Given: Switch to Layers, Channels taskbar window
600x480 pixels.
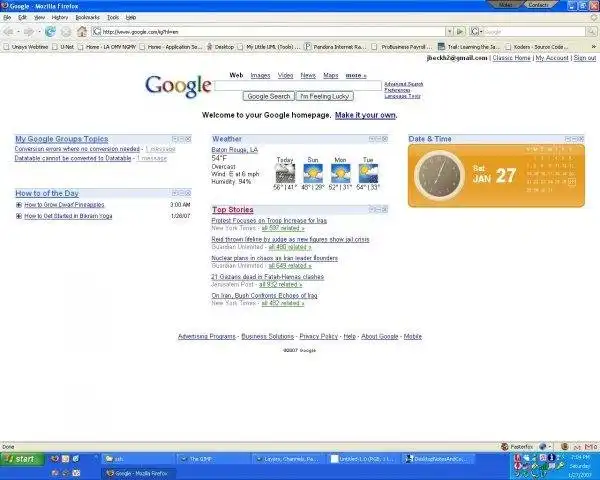Looking at the screenshot, I should [289, 459].
